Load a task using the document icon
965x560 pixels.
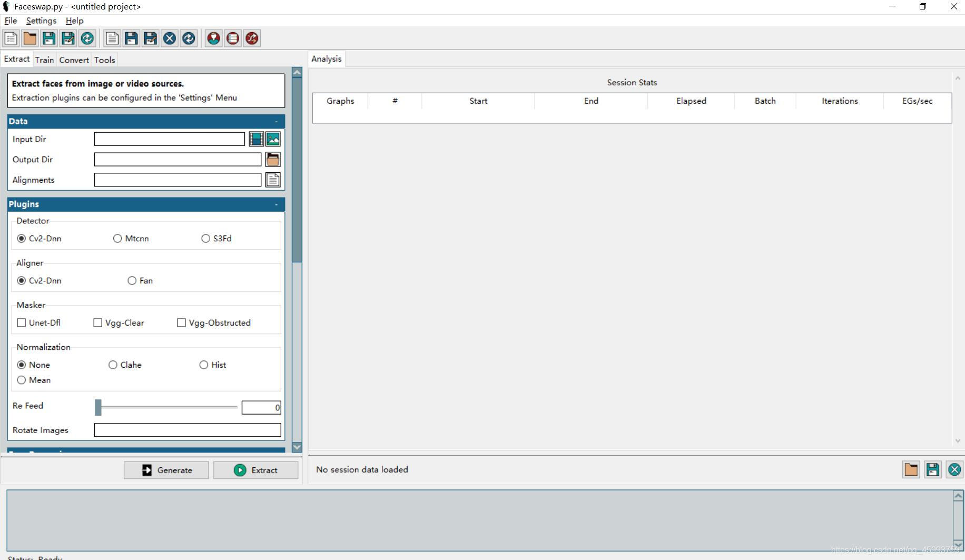point(112,38)
